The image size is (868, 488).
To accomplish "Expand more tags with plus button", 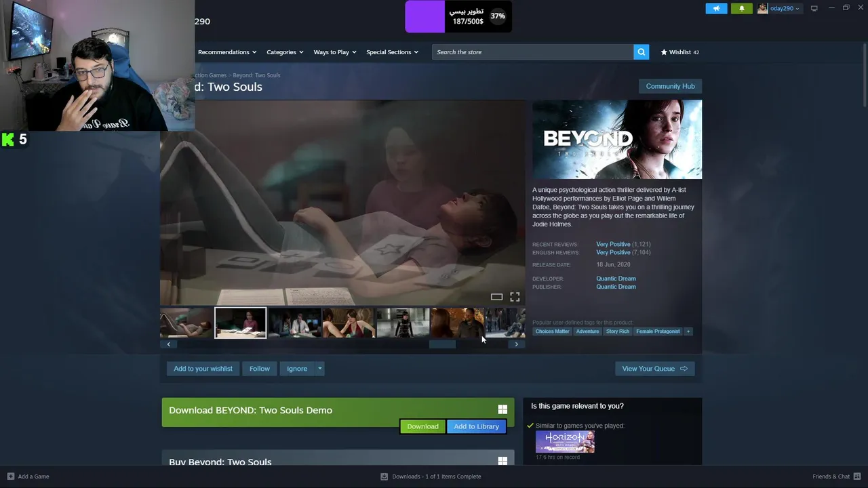I will click(x=688, y=331).
